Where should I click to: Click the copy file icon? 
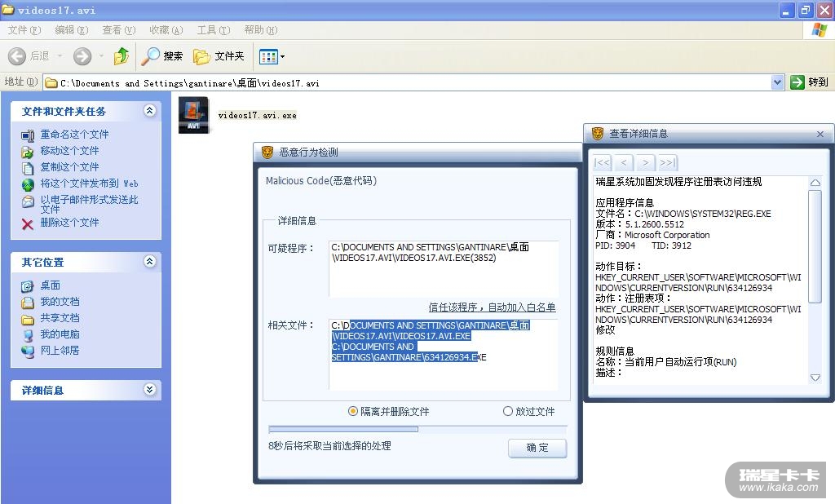point(28,168)
